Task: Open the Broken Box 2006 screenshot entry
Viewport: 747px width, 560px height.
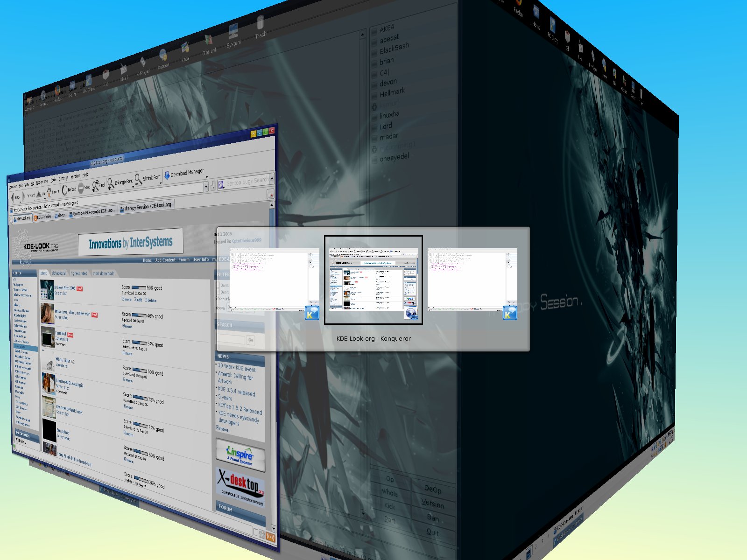Action: point(64,288)
